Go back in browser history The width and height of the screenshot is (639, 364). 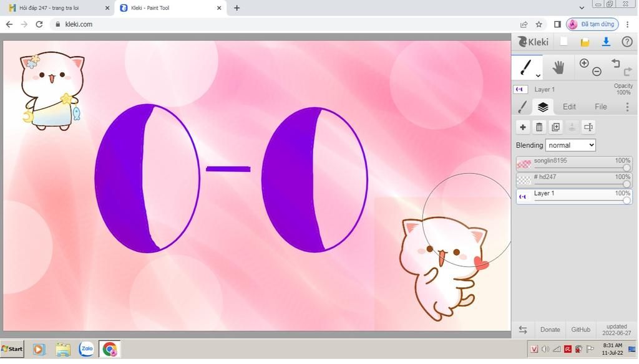tap(9, 24)
